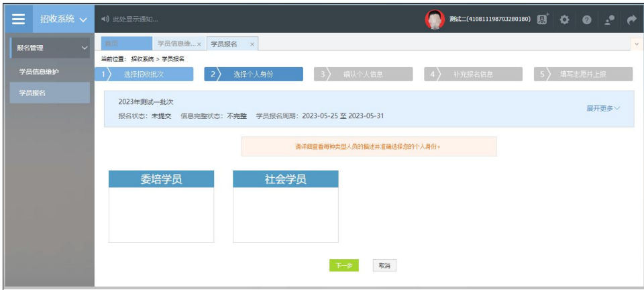The image size is (644, 290).
Task: Switch to the 学员信息维护 tab
Action: click(x=176, y=44)
